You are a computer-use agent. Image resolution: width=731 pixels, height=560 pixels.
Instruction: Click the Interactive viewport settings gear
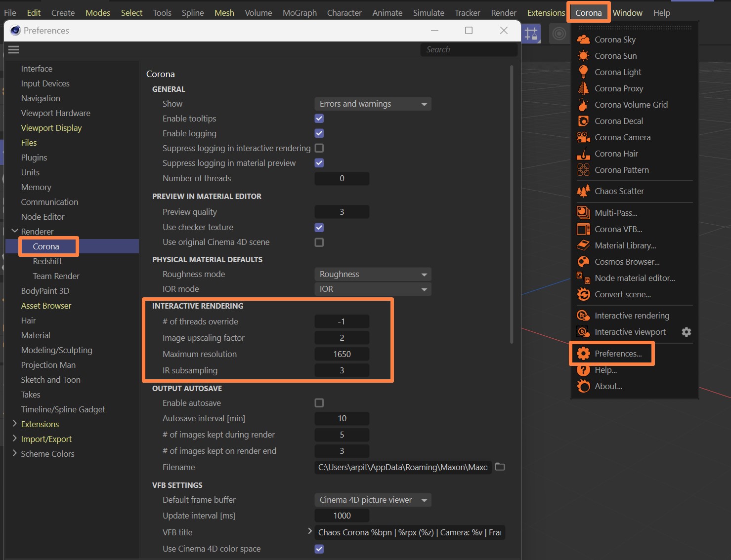[686, 332]
